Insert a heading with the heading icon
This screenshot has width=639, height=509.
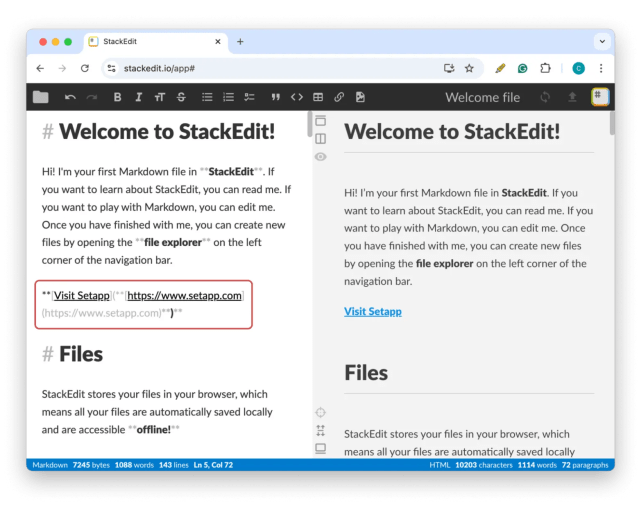point(160,97)
